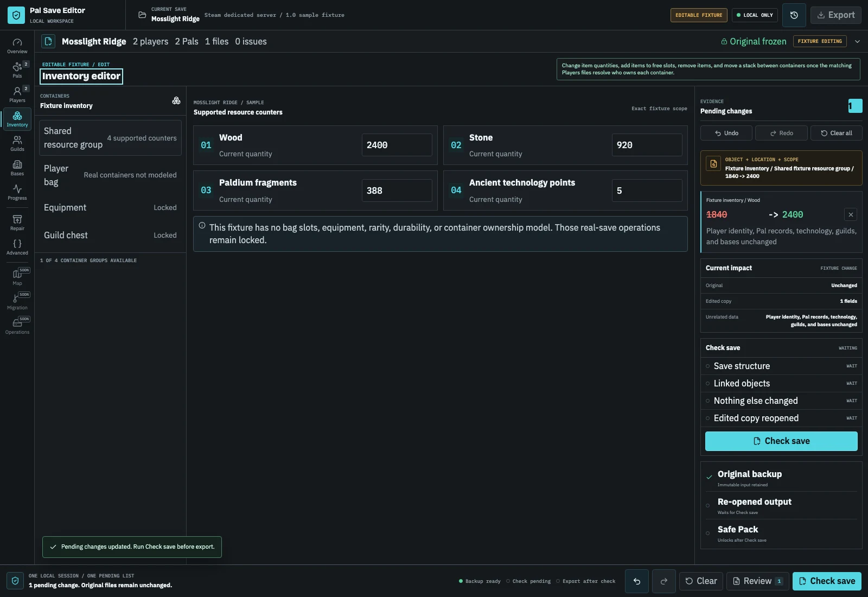Screen dimensions: 868x597
Task: Edit the Wood quantity field
Action: click(397, 145)
